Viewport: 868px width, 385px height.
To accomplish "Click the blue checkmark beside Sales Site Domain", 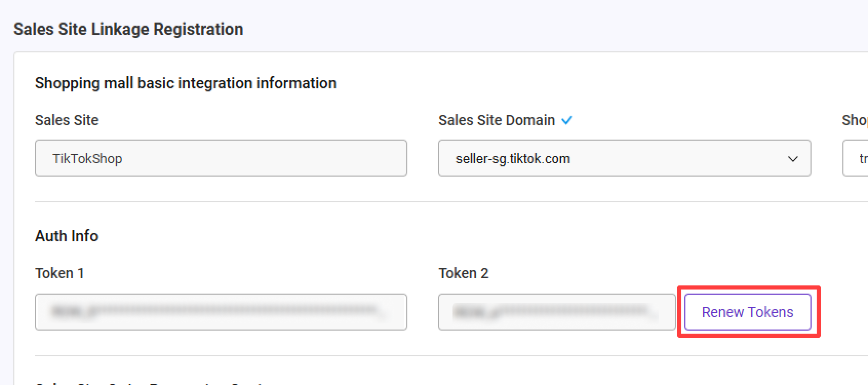I will [x=567, y=121].
